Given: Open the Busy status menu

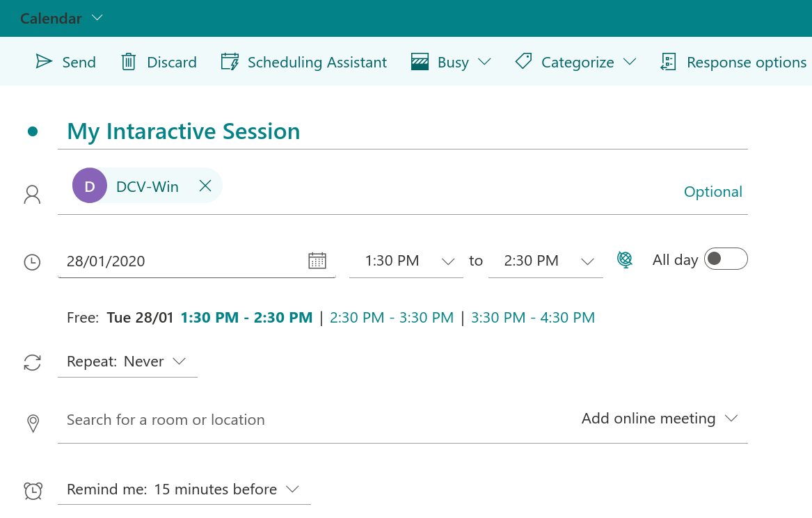Looking at the screenshot, I should click(x=452, y=62).
